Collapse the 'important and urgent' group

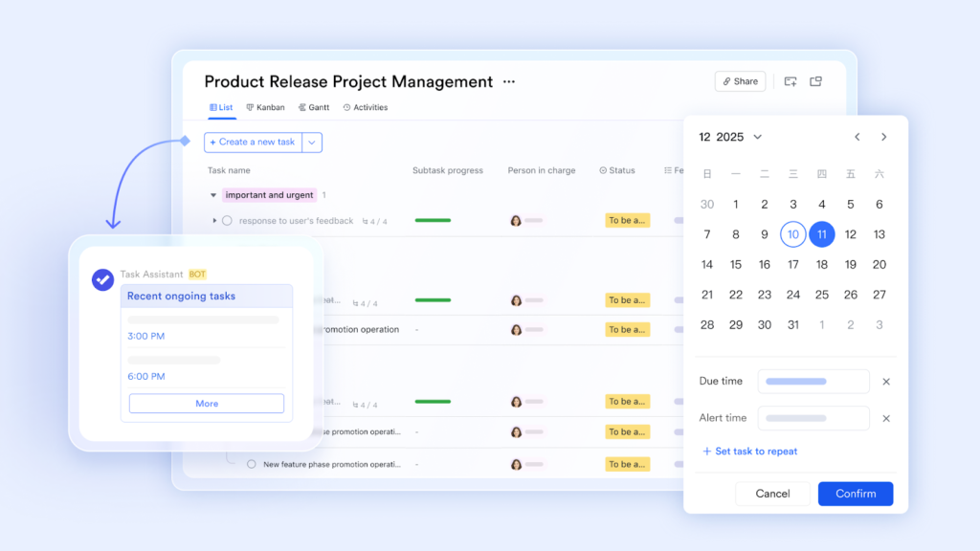tap(213, 195)
